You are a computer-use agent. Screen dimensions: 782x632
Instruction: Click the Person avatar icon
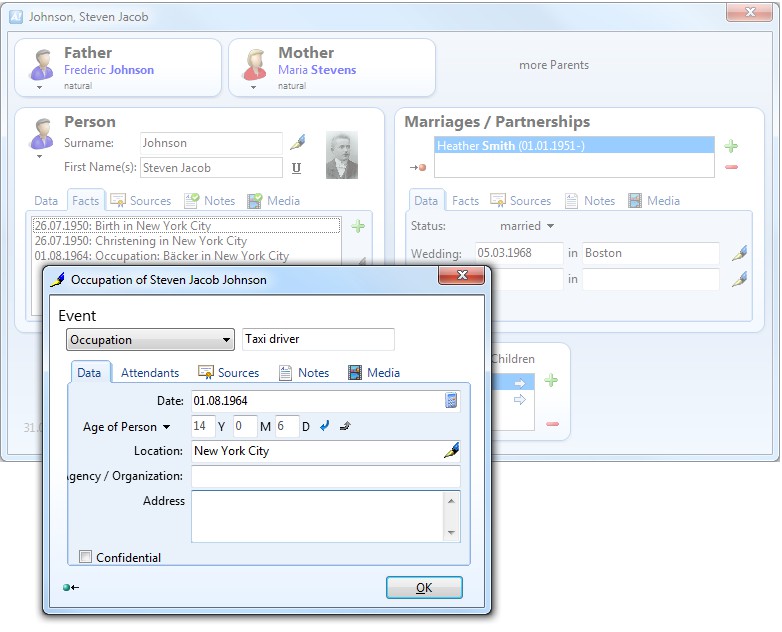(42, 134)
